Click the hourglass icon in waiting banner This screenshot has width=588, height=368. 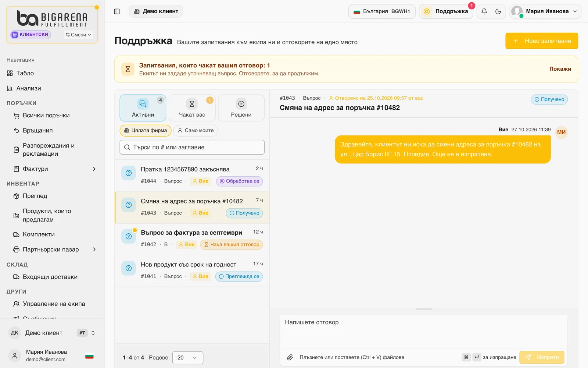click(128, 69)
